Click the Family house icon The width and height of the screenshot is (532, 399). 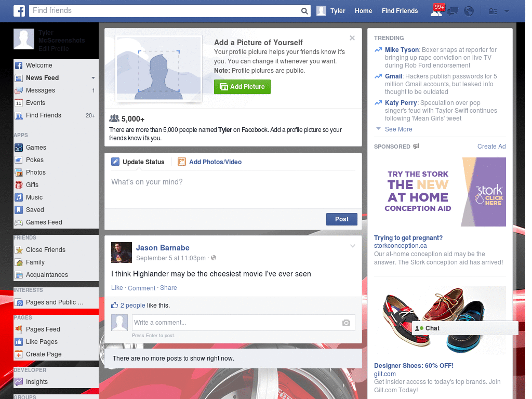pyautogui.click(x=19, y=262)
